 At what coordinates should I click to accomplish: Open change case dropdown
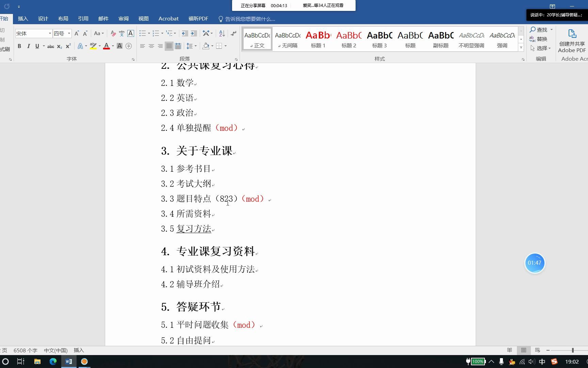pos(99,33)
